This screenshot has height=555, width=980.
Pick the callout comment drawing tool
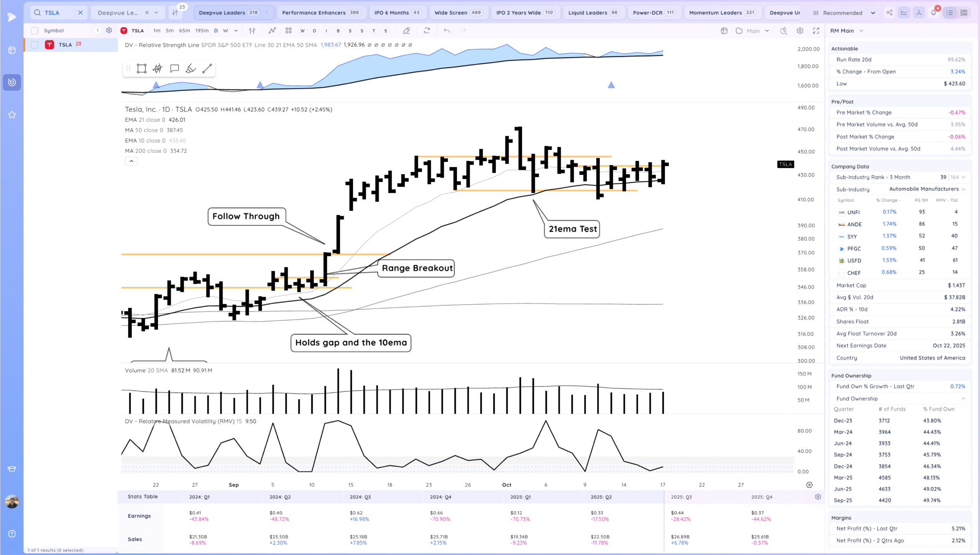coord(175,69)
